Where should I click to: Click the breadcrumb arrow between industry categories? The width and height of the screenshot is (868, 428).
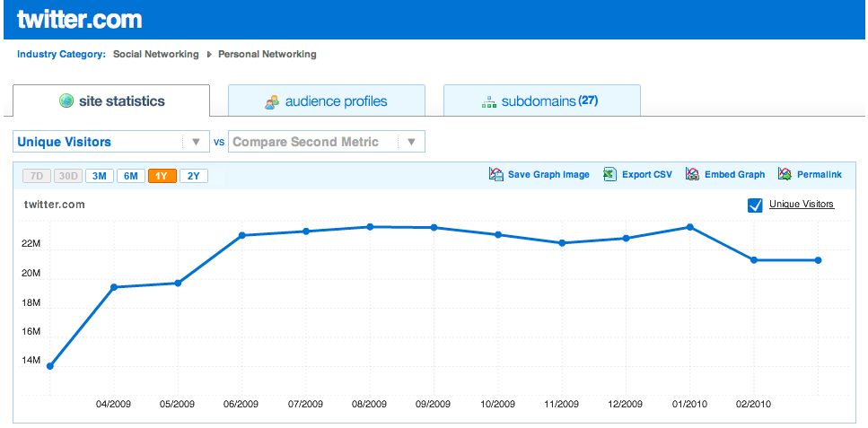coord(209,55)
